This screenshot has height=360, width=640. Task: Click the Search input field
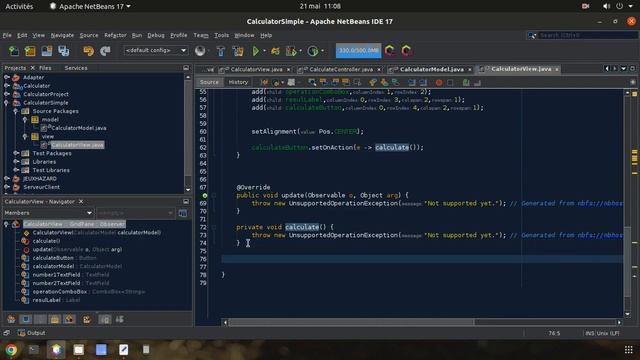(588, 36)
